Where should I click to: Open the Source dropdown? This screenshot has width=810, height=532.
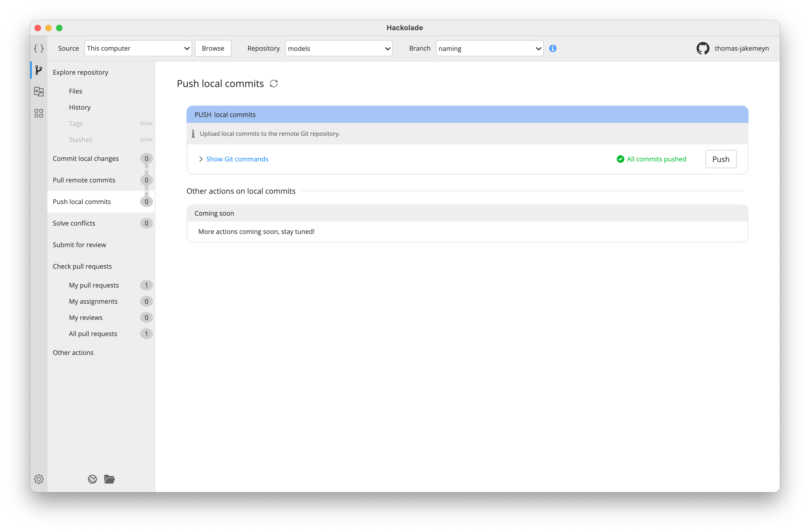click(x=138, y=48)
